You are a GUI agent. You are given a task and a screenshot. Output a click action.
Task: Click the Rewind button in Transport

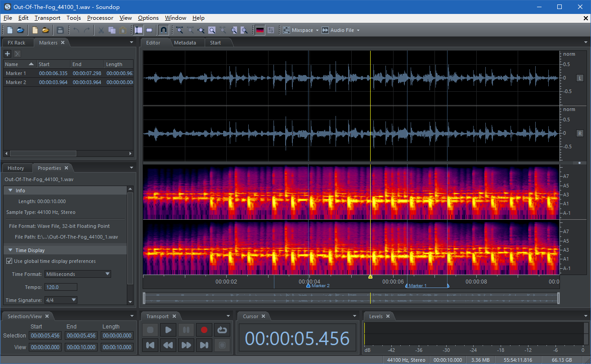click(168, 345)
